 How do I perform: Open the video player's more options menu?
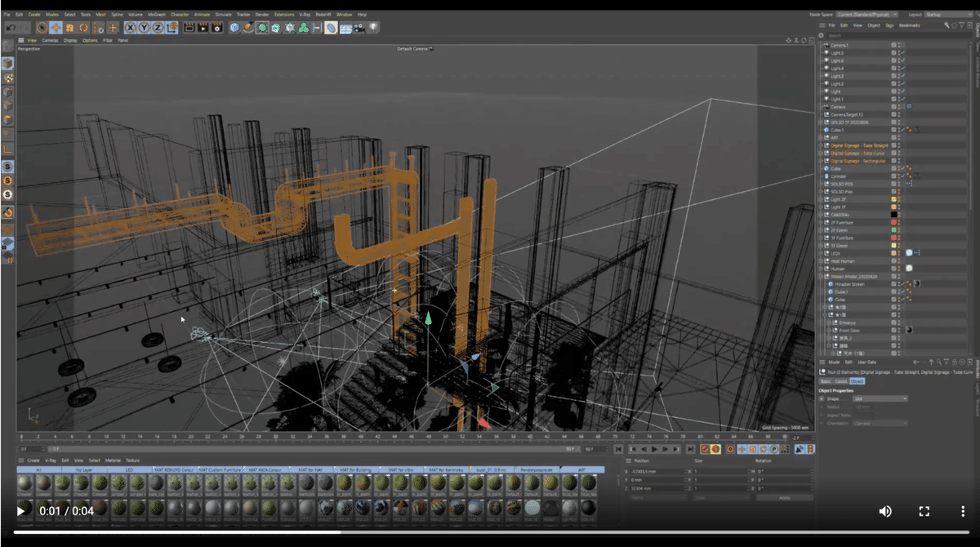(x=963, y=511)
